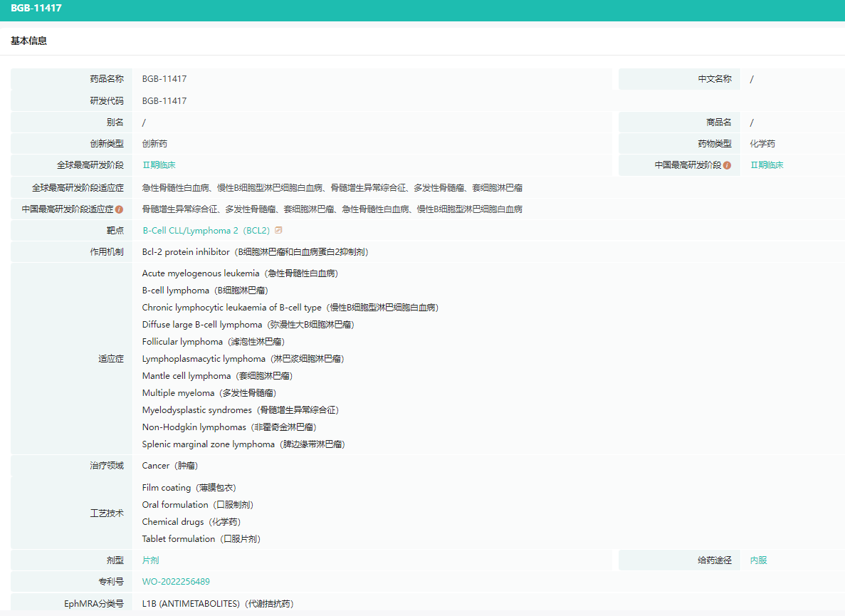Image resolution: width=845 pixels, height=616 pixels.
Task: Click the II期临床 link under 中国最高研发阶段
Action: pyautogui.click(x=767, y=165)
